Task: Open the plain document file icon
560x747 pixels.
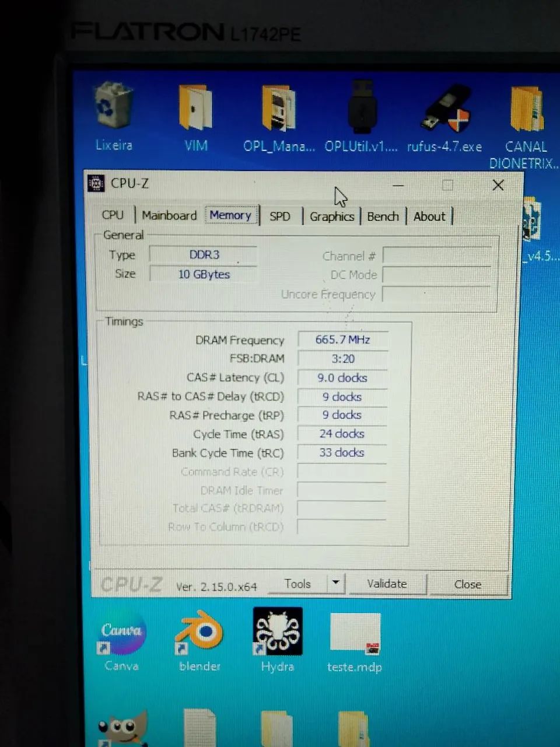Action: [x=200, y=728]
